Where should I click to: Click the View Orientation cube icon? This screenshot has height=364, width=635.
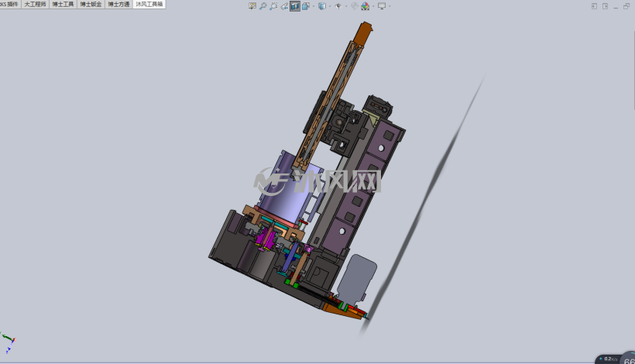point(306,6)
